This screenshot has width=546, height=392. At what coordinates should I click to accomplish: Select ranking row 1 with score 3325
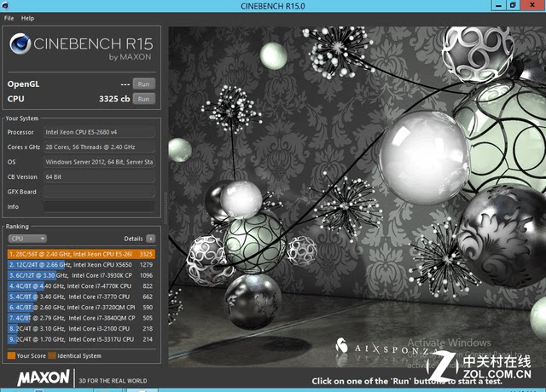(81, 254)
